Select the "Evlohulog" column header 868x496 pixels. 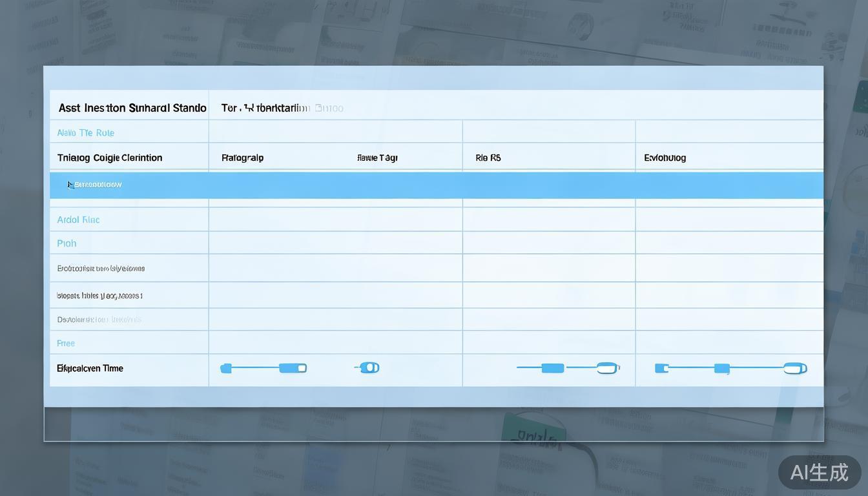[665, 158]
